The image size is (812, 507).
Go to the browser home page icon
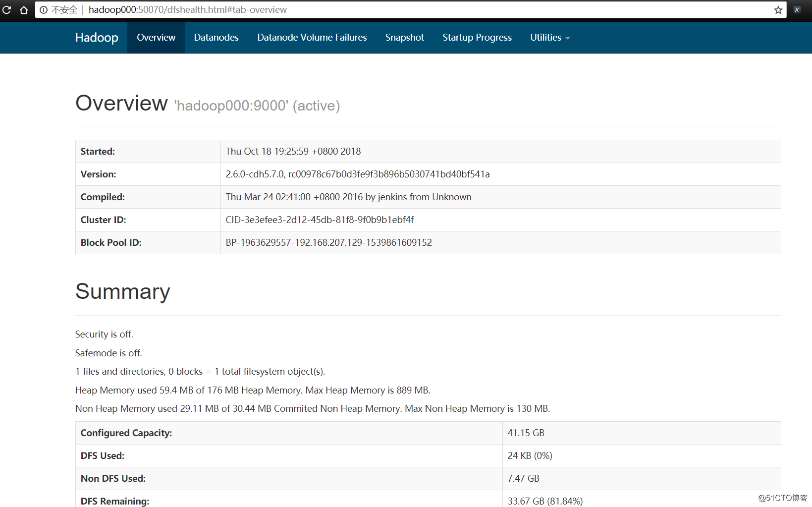click(x=23, y=10)
